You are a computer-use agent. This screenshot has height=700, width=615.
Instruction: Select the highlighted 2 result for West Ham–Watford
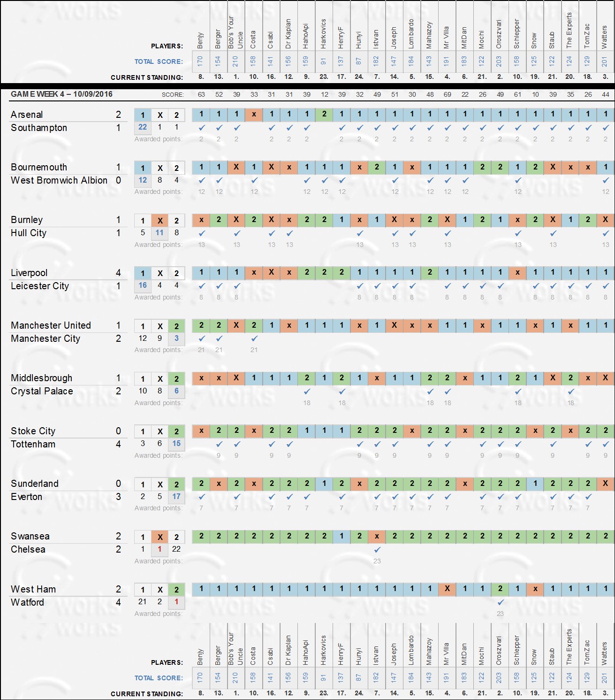[x=176, y=590]
